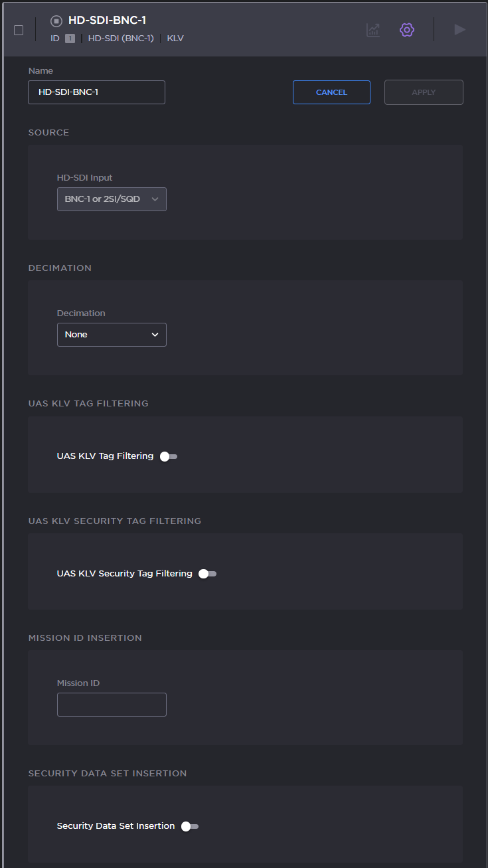The image size is (488, 868).
Task: Click the stopped status icon beside HD-SDI-BNC-1
Action: pos(56,21)
